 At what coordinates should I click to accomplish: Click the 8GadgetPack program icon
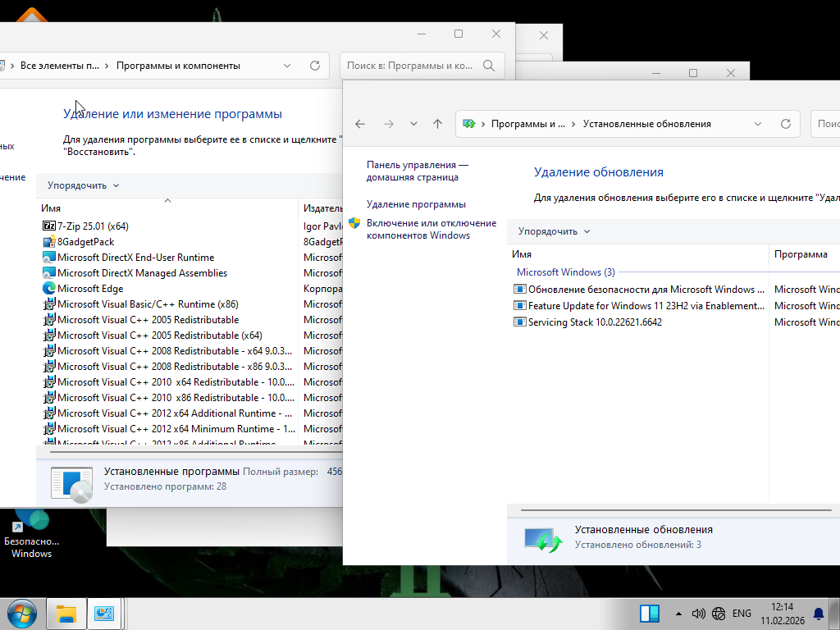click(48, 242)
